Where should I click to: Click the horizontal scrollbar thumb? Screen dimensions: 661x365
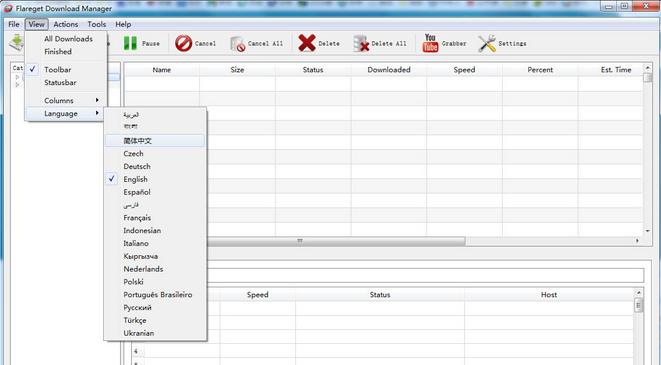[336, 241]
